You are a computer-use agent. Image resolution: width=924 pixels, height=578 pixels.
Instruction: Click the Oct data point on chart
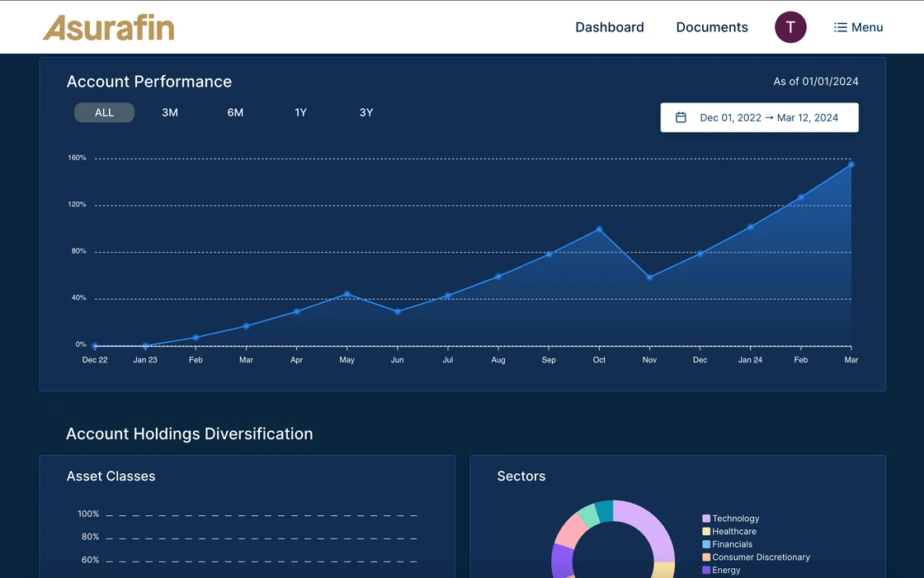(599, 230)
